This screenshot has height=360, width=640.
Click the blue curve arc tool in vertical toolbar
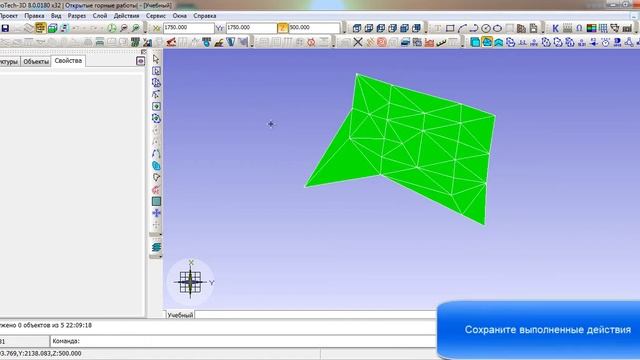156,154
